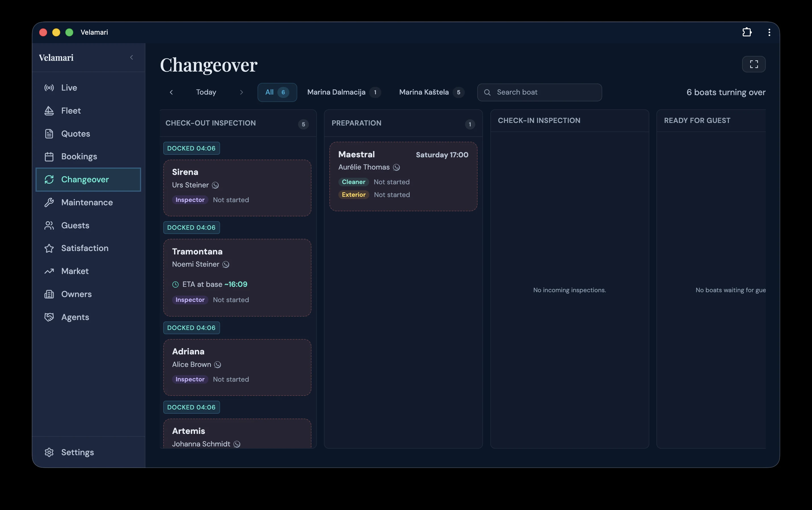Focus the Search boat field
812x510 pixels.
point(539,92)
